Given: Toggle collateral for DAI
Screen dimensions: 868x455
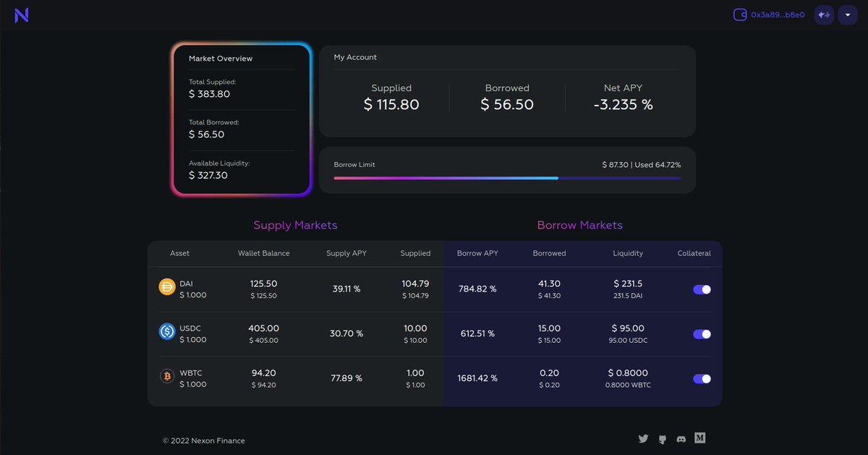Looking at the screenshot, I should [701, 289].
